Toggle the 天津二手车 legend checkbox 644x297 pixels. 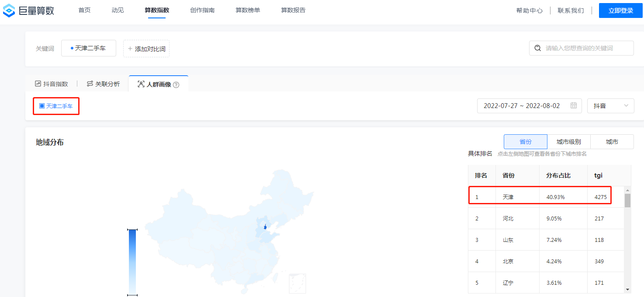(x=42, y=106)
